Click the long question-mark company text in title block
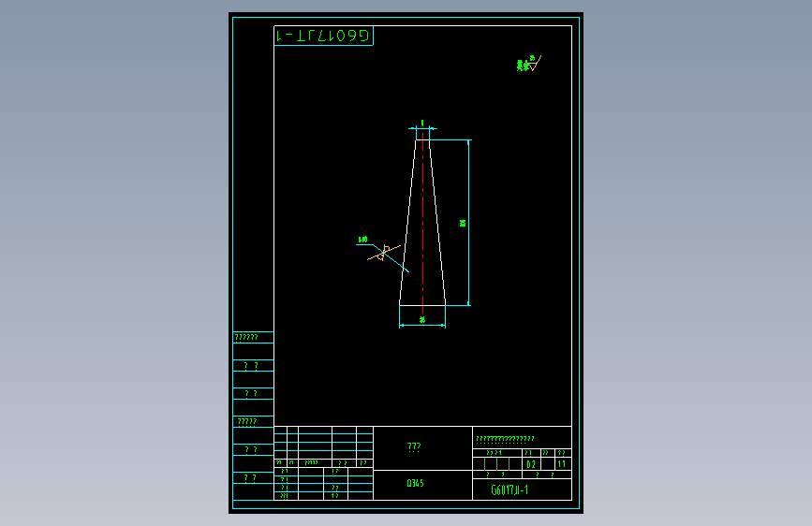 pos(505,439)
